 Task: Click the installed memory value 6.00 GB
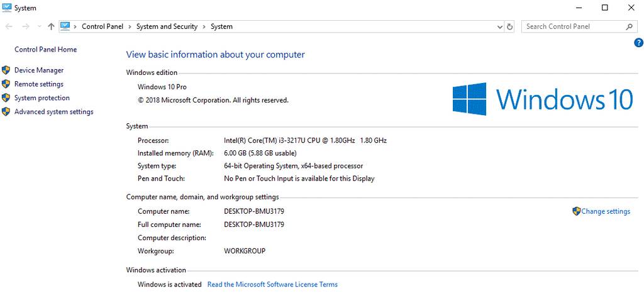click(260, 153)
